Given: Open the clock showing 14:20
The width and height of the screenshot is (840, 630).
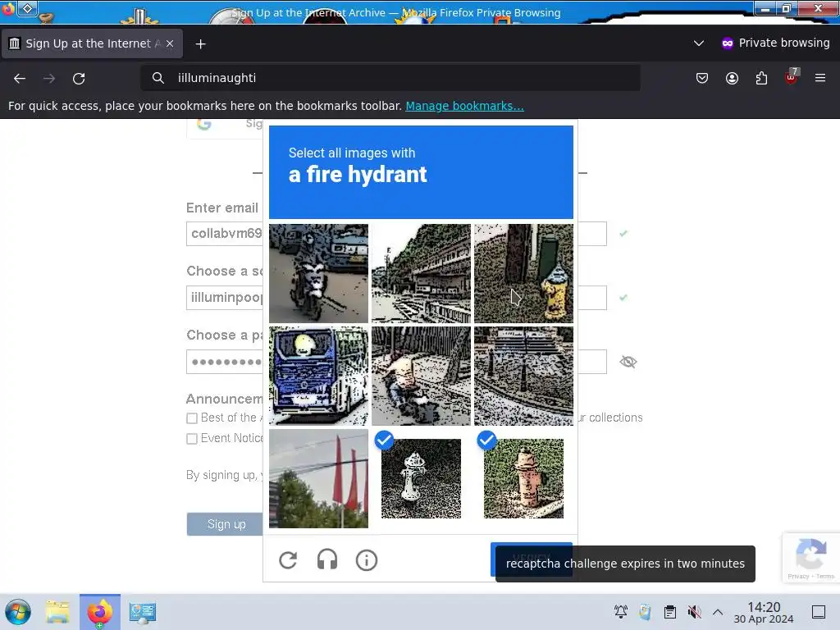Looking at the screenshot, I should [764, 612].
